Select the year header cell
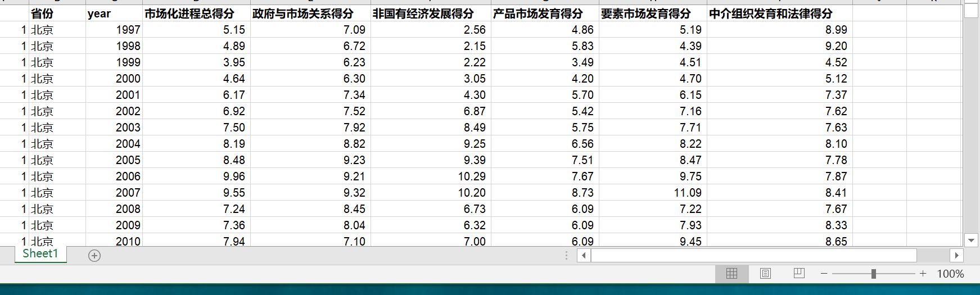 (114, 13)
